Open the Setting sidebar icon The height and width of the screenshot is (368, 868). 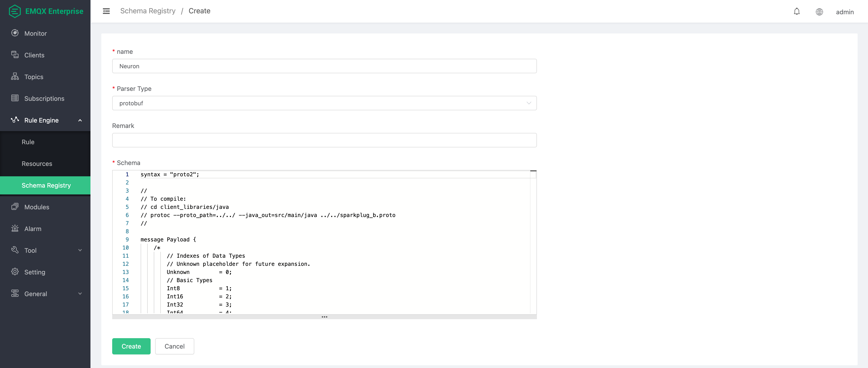point(15,272)
